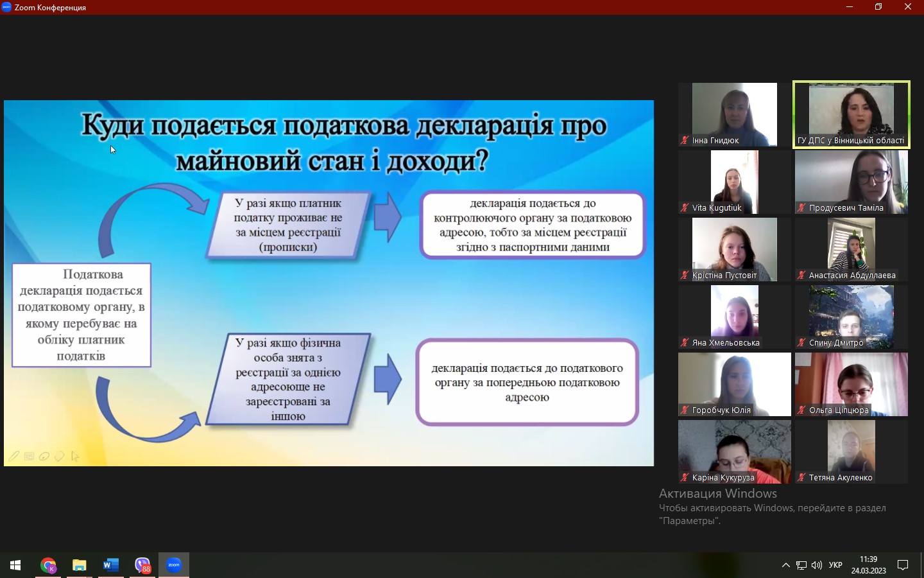Open Google Chrome from the taskbar

(x=48, y=565)
